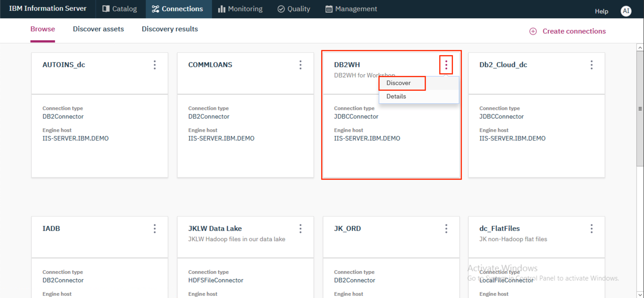The image size is (644, 298).
Task: Click the AUTOINS_dc card title
Action: [x=64, y=65]
